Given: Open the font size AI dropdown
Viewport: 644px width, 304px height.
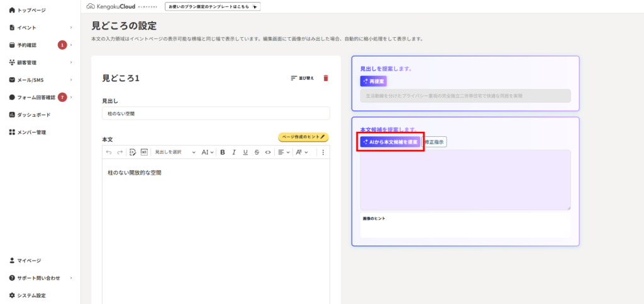Looking at the screenshot, I should 208,152.
